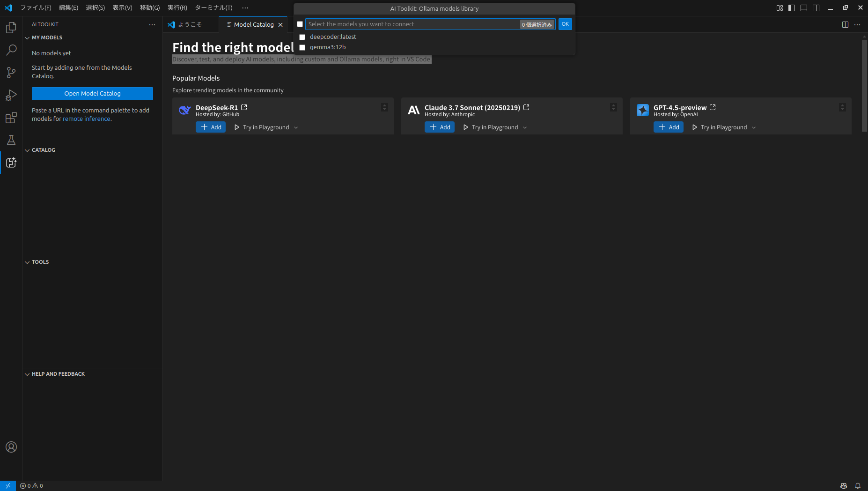Open the 実行(R) menu
Screen dimensions: 868x491
pyautogui.click(x=177, y=8)
